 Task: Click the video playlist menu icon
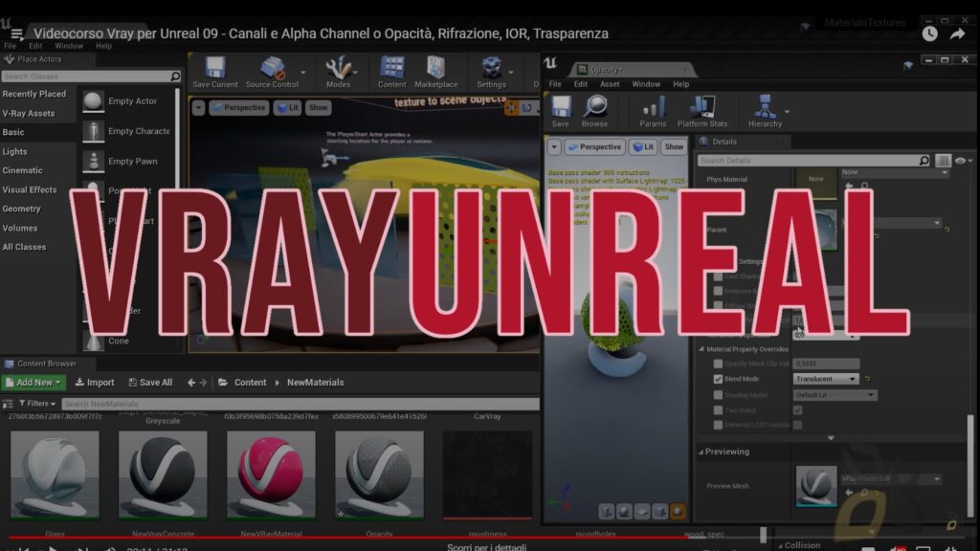17,33
